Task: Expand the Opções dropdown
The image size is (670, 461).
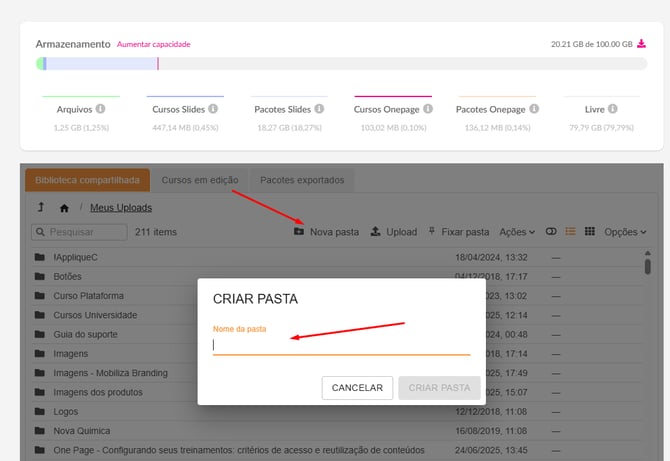Action: (625, 232)
